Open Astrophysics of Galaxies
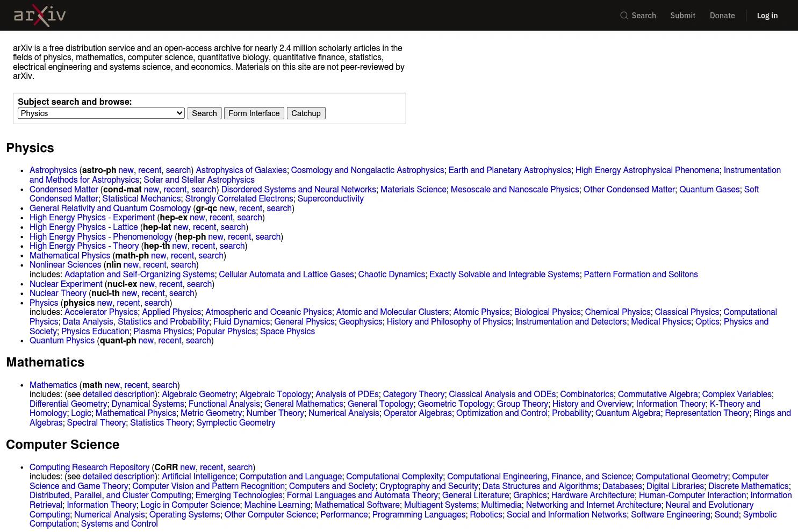Image resolution: width=798 pixels, height=532 pixels. click(241, 170)
